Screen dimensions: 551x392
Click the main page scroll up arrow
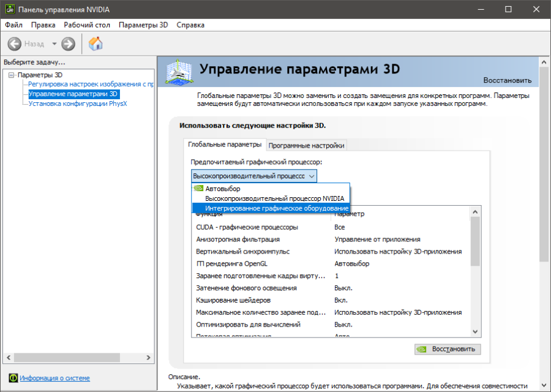coord(544,62)
